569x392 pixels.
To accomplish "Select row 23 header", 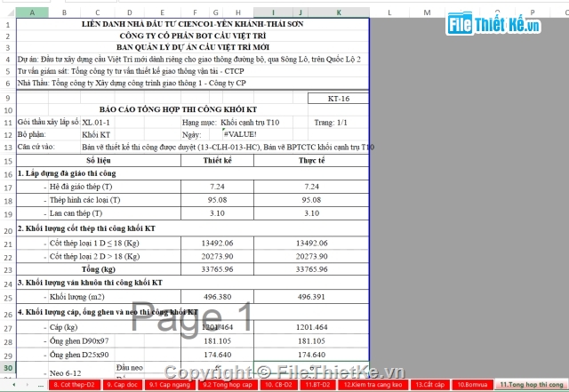I will [8, 269].
